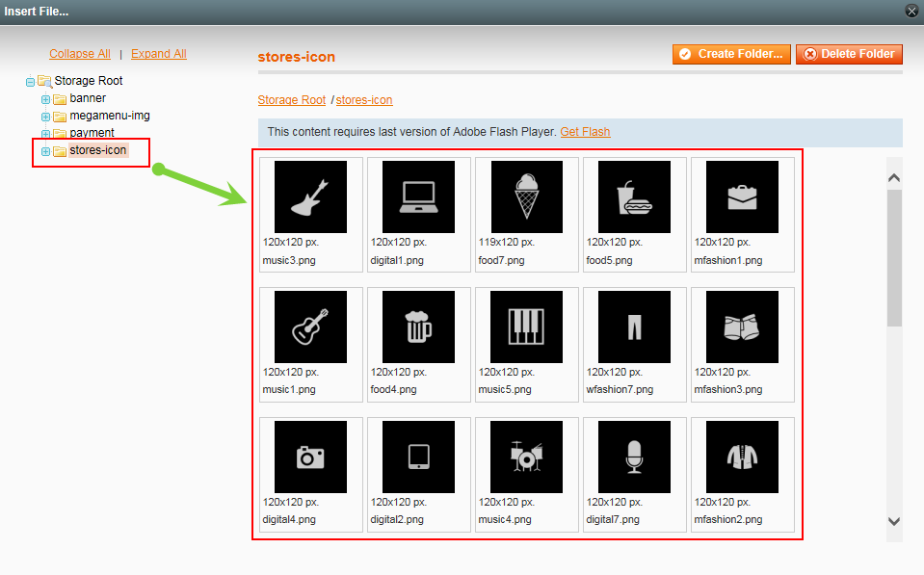Choose the mfashion3.png shorts image

pyautogui.click(x=742, y=327)
